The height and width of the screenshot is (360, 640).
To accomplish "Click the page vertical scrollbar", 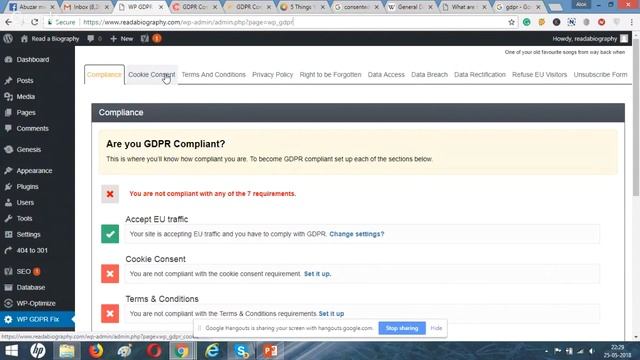I will pos(636,118).
